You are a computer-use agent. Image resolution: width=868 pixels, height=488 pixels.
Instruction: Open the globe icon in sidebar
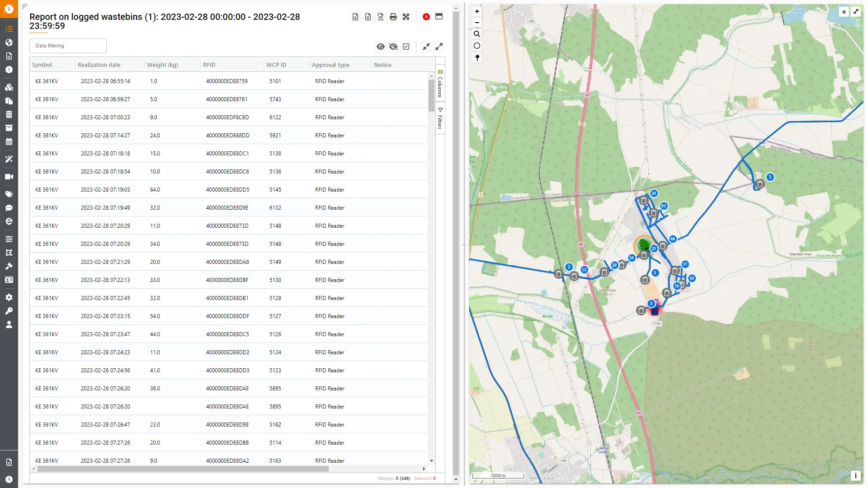pos(9,42)
